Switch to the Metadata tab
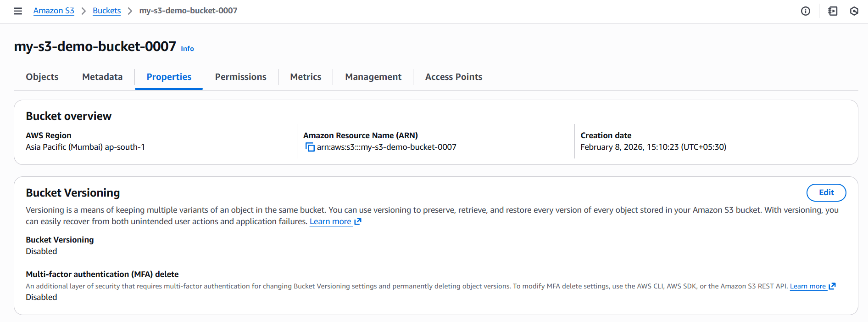Viewport: 868px width, 322px height. tap(102, 77)
